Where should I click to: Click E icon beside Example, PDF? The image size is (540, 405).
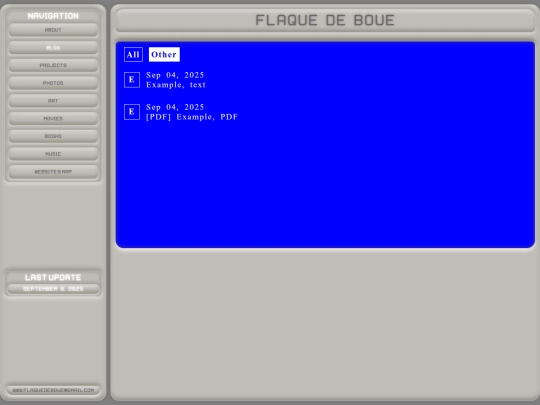coord(132,112)
